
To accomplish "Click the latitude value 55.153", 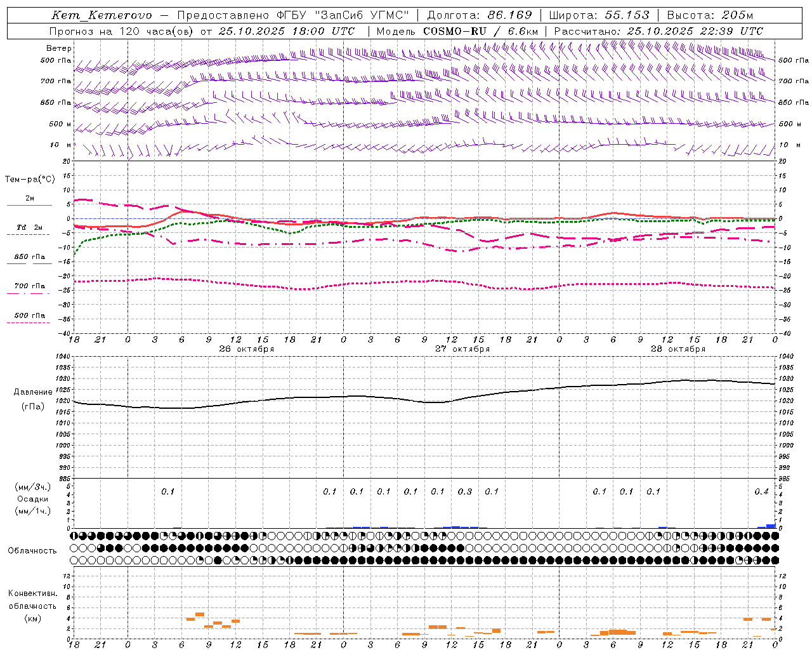I will (x=627, y=15).
